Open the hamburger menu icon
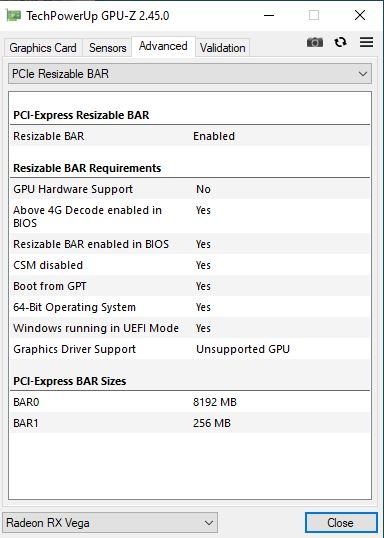 (x=366, y=42)
